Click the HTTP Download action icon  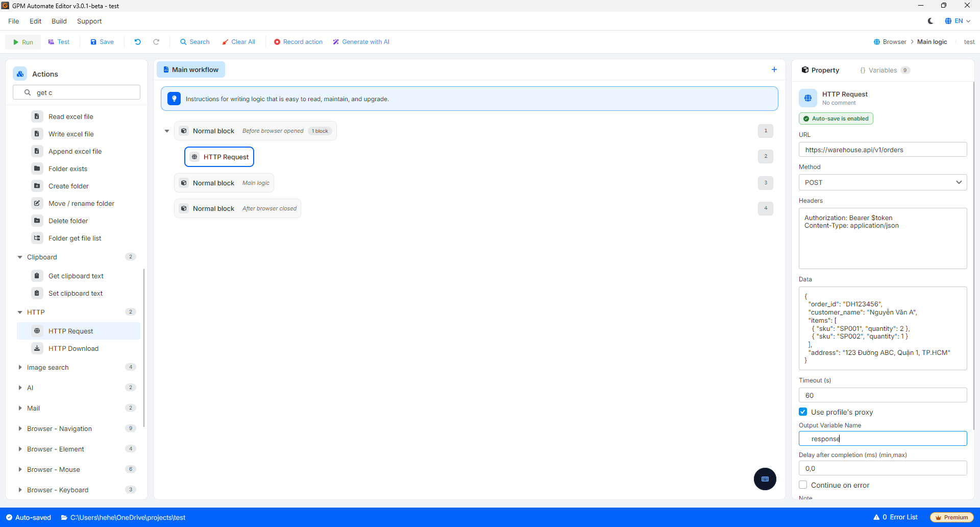coord(37,348)
